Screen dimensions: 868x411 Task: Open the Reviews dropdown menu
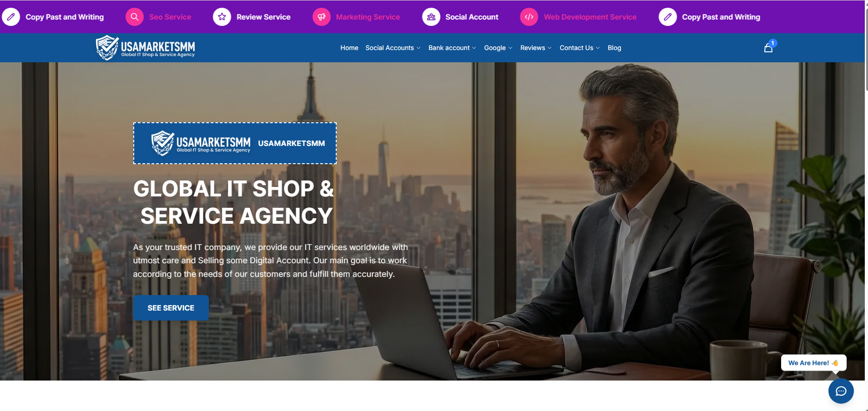(x=536, y=48)
